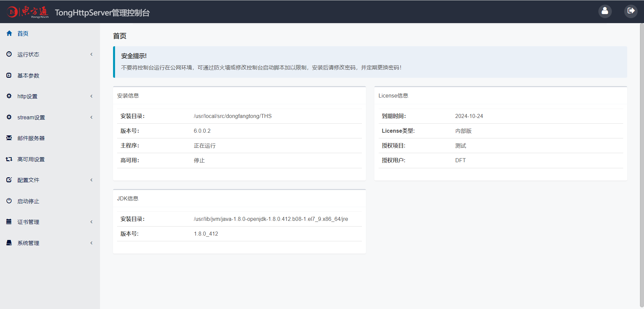Click the 主程序: label

point(130,145)
